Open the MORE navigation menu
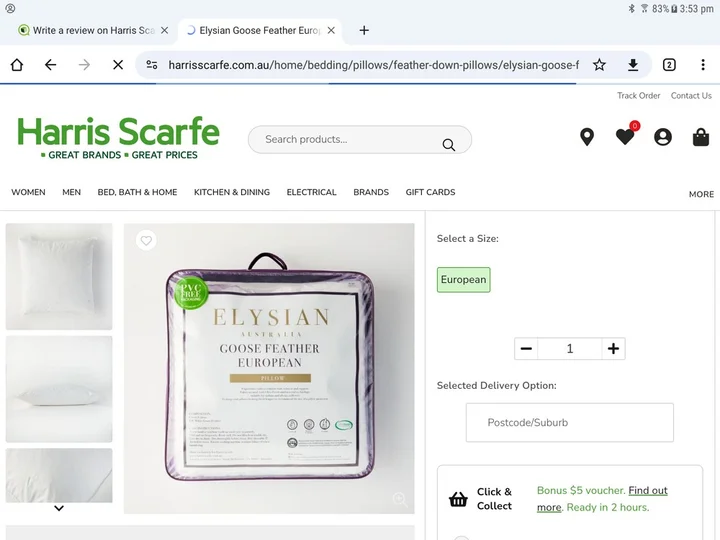Screen dimensions: 720x540 pos(701,194)
